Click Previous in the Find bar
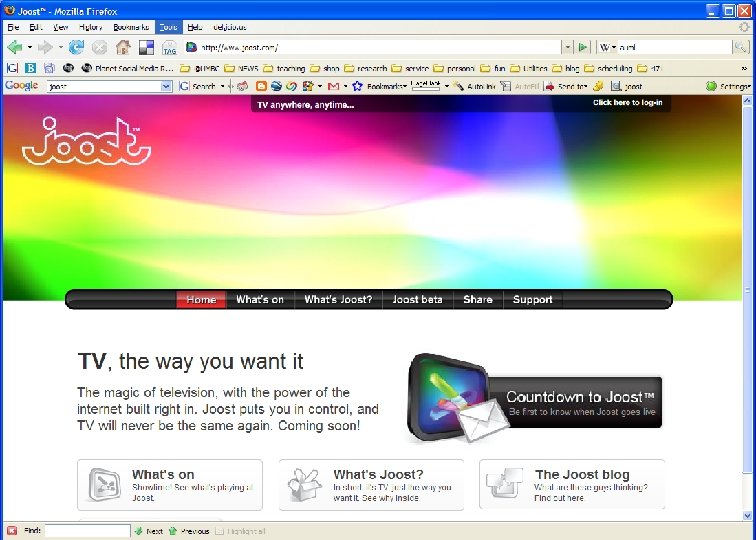Screen dimensions: 756x540 coord(189,531)
